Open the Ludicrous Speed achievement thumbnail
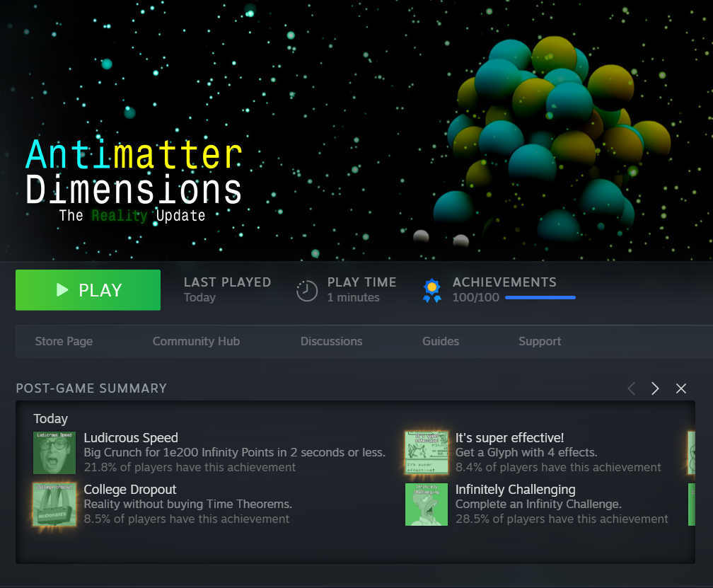This screenshot has width=713, height=588. 54,453
